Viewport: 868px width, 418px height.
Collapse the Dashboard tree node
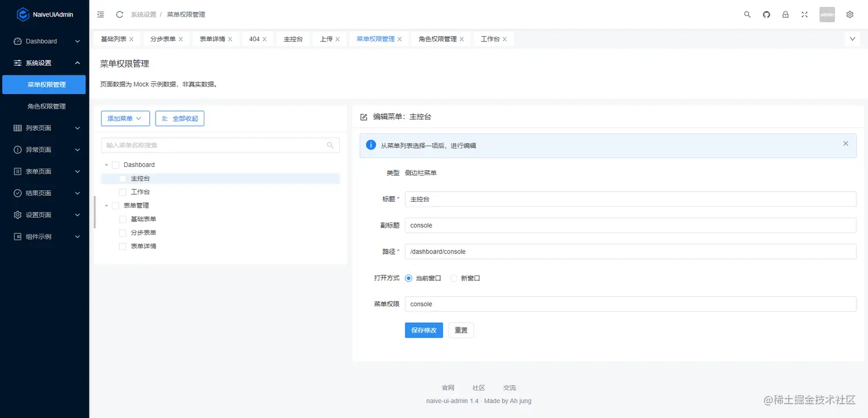pyautogui.click(x=106, y=165)
